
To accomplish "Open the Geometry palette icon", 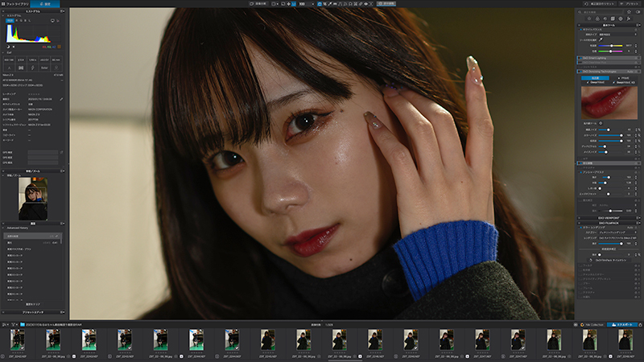I will pos(613,19).
